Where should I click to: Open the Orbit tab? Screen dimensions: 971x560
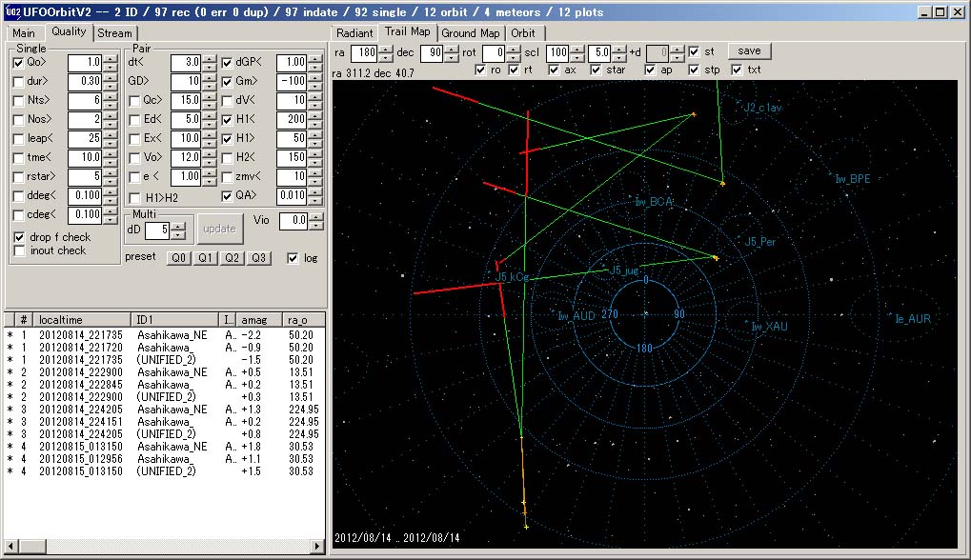click(x=522, y=32)
